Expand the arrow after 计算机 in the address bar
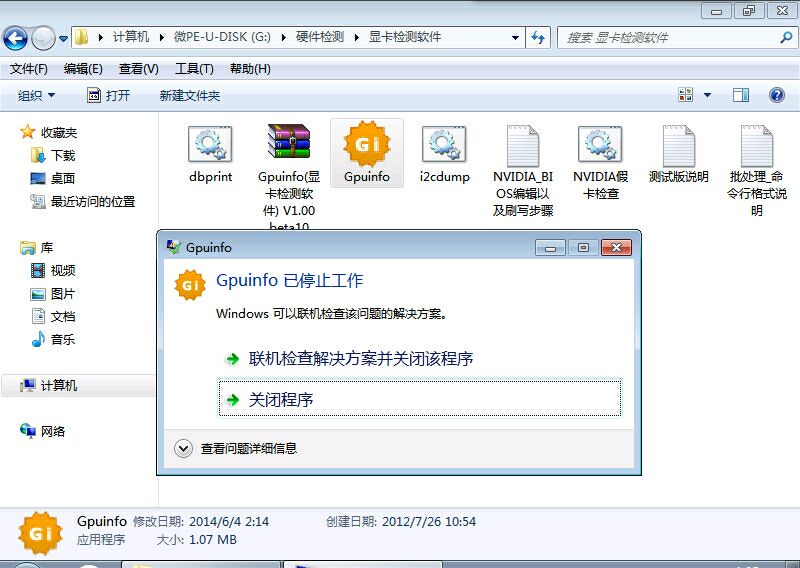 point(162,37)
